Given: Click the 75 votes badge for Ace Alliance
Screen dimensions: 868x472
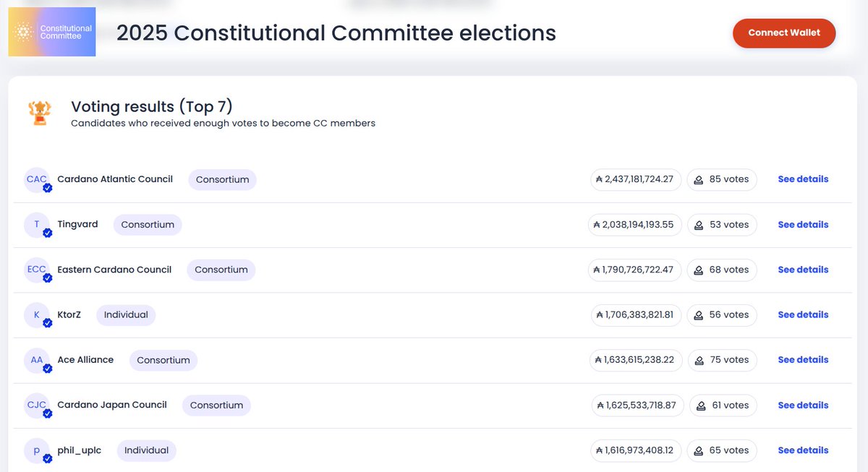Looking at the screenshot, I should pyautogui.click(x=721, y=360).
